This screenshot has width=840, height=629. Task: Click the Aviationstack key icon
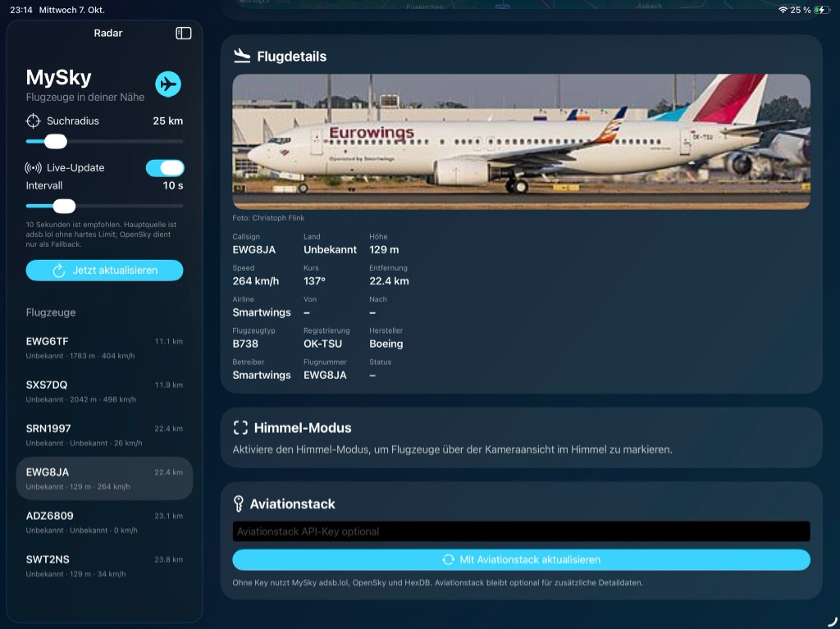pos(239,504)
